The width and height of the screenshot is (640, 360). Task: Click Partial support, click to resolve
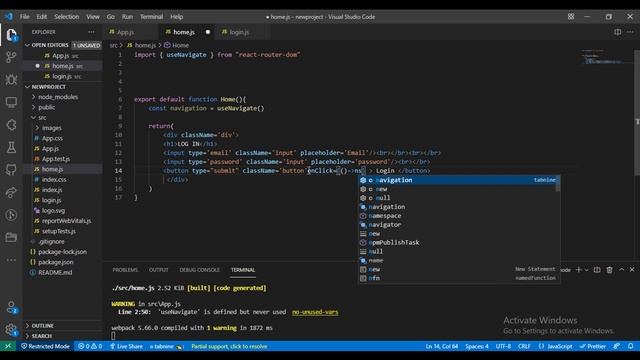click(x=229, y=346)
